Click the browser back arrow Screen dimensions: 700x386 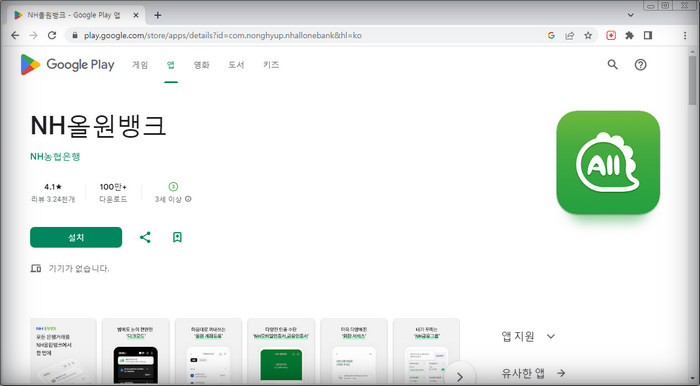pyautogui.click(x=15, y=35)
